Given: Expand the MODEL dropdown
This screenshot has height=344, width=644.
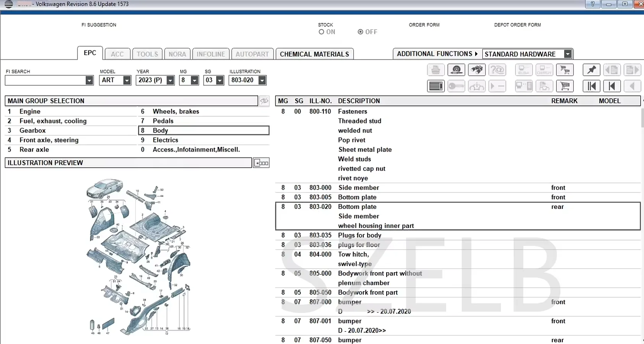Looking at the screenshot, I should tap(127, 80).
